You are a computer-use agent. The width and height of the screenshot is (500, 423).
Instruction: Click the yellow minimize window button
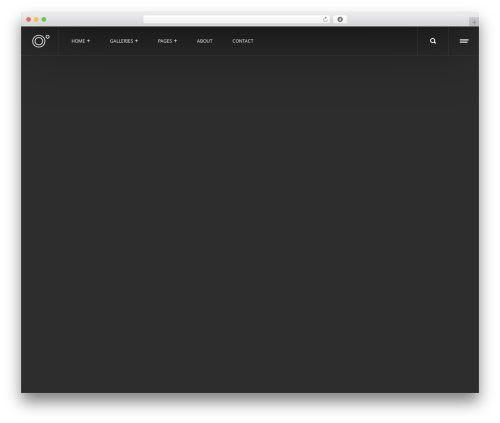point(36,19)
